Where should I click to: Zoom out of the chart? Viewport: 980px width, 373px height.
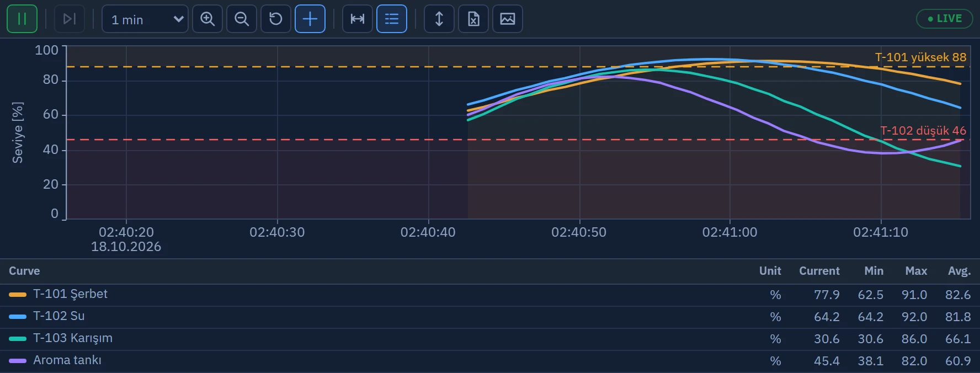click(242, 19)
